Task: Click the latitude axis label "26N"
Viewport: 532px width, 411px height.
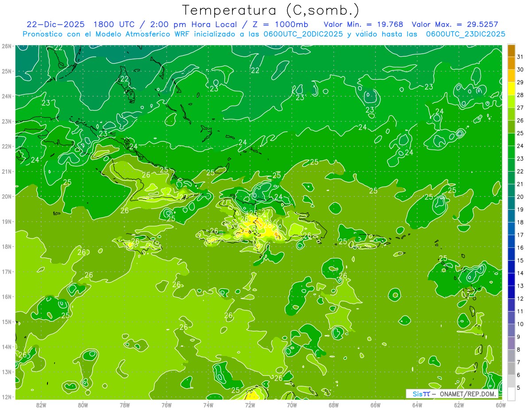Action: [x=7, y=46]
